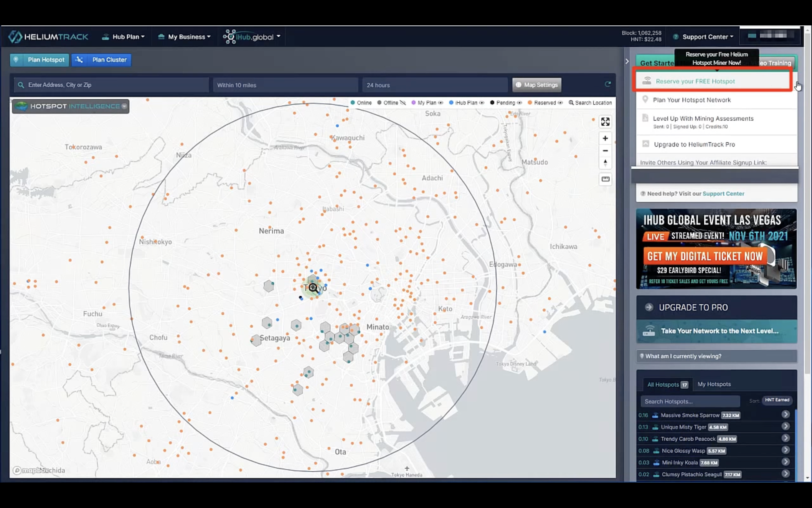The height and width of the screenshot is (508, 812).
Task: Open Clumsy Pistachio Seagull details arrow
Action: click(x=785, y=473)
